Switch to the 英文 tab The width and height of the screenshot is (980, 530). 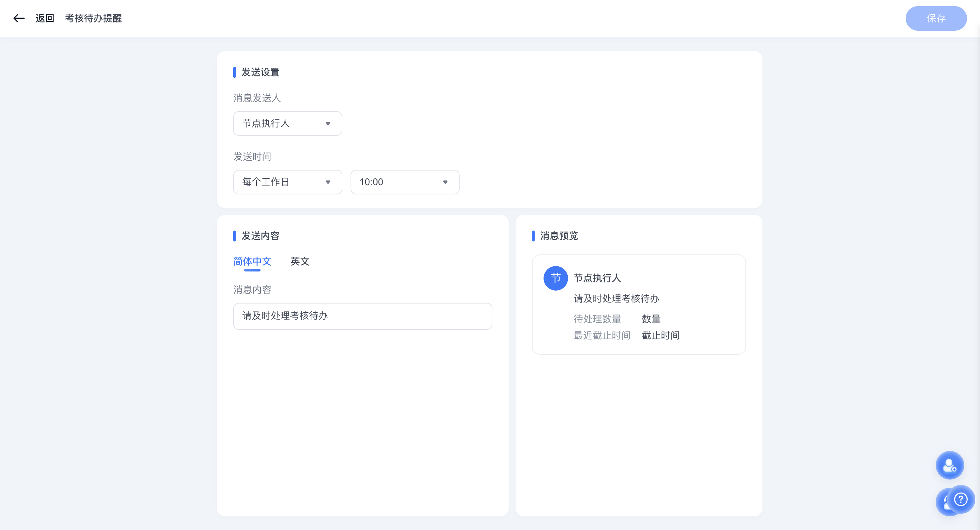click(x=300, y=262)
